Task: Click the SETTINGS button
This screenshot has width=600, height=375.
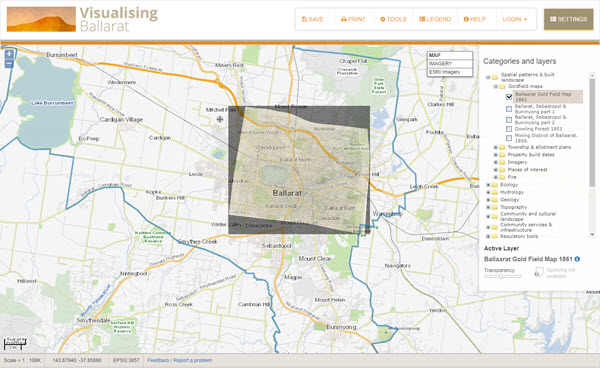Action: click(x=569, y=19)
